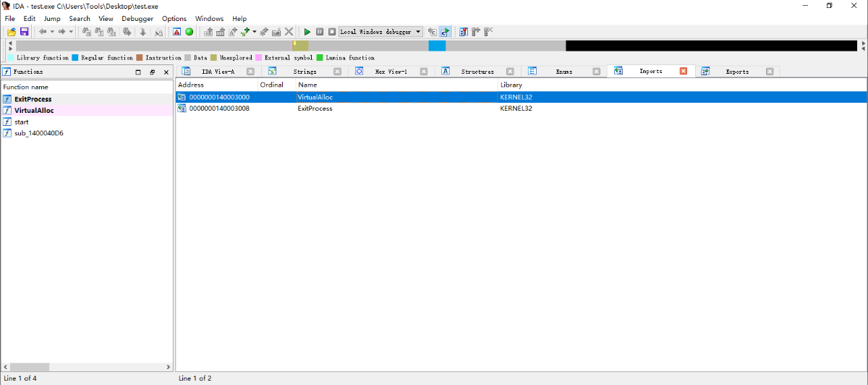Open dropdown arrow beside green plus icon
Screen dimensions: 868x385
tap(255, 32)
